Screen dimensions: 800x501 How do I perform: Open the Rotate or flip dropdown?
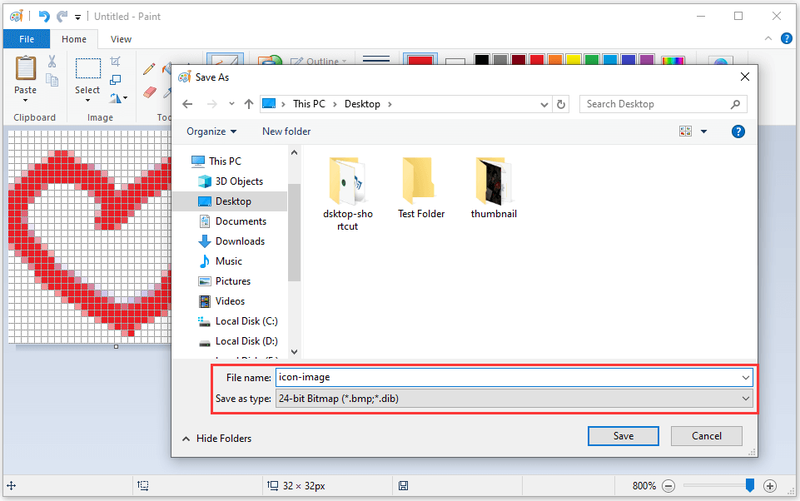118,97
